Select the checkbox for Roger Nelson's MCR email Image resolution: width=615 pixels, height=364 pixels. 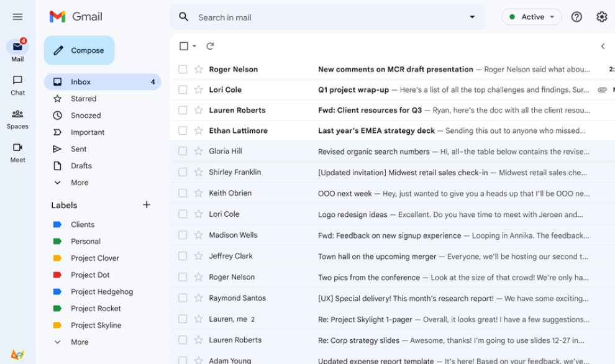coord(183,69)
